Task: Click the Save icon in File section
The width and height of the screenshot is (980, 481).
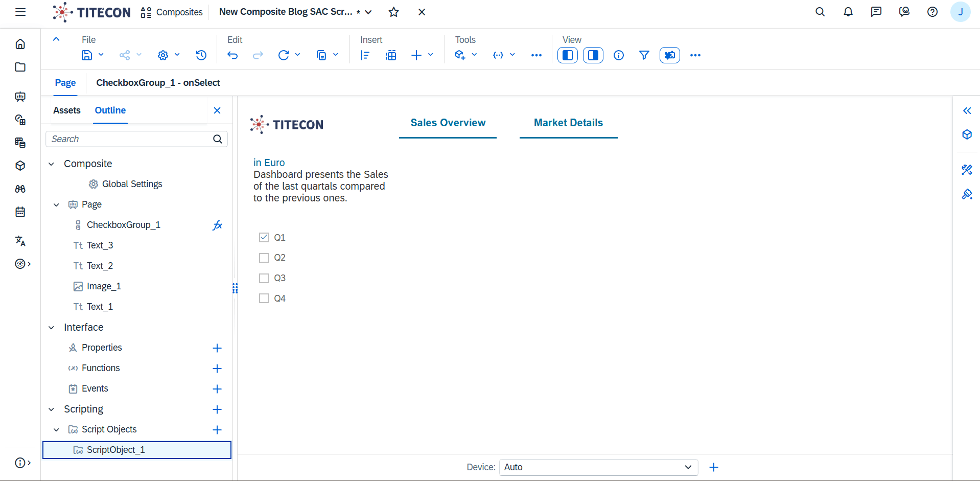Action: (x=87, y=55)
